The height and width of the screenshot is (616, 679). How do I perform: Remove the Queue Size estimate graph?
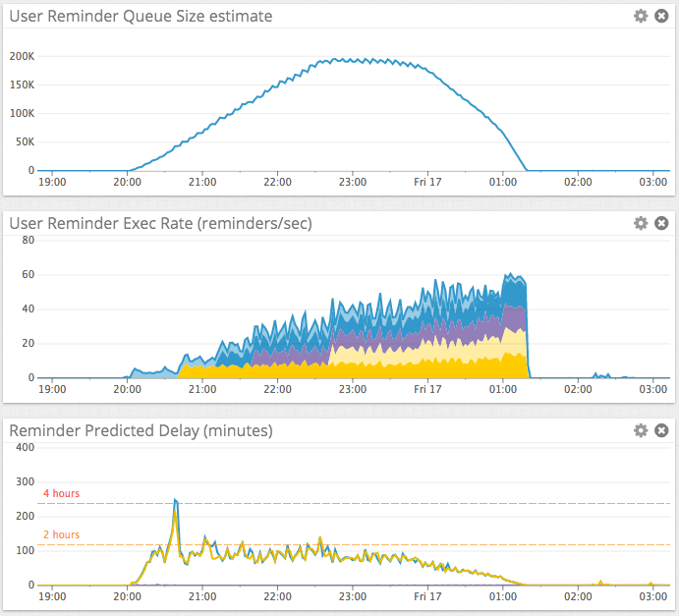coord(661,16)
